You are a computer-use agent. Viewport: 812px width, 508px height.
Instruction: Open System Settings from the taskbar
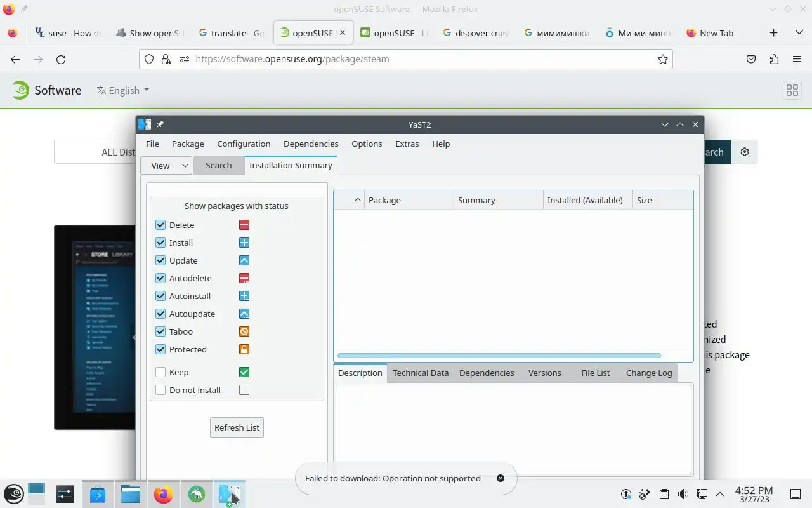65,493
